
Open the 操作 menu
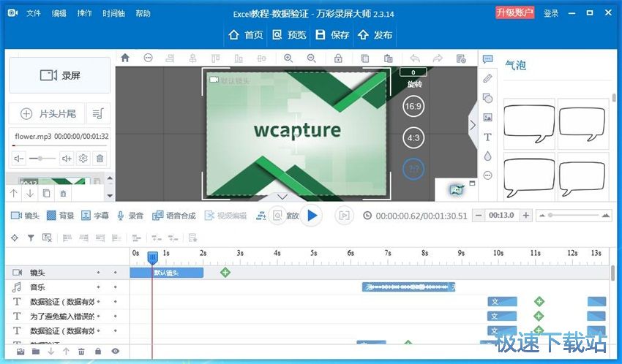pos(84,13)
